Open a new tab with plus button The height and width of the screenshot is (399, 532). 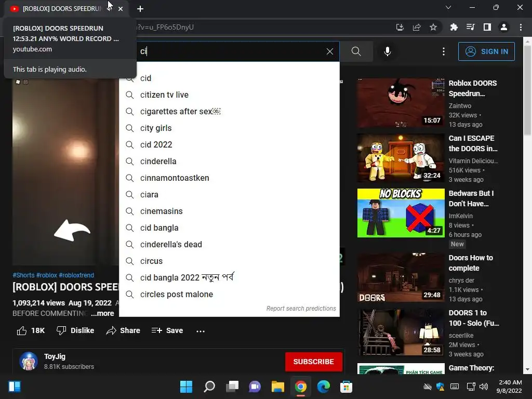140,9
